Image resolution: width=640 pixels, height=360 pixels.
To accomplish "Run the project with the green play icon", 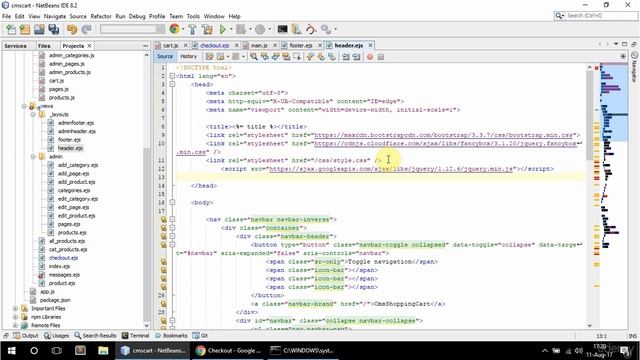I will click(x=222, y=29).
